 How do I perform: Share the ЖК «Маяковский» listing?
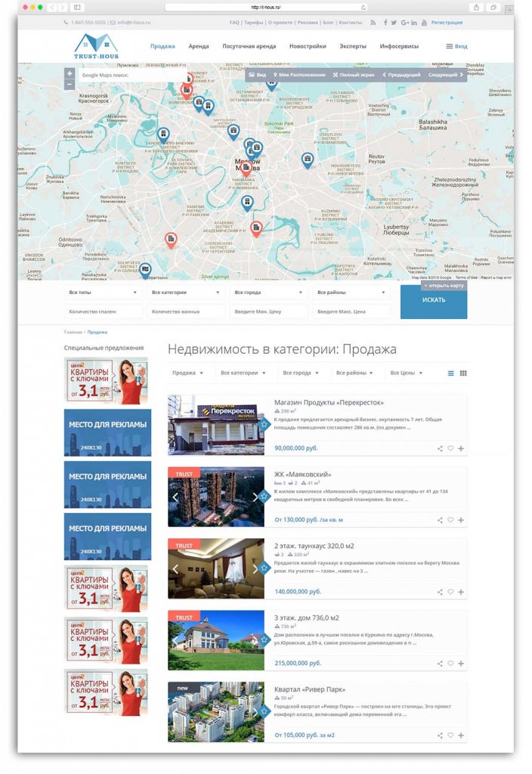click(x=440, y=520)
